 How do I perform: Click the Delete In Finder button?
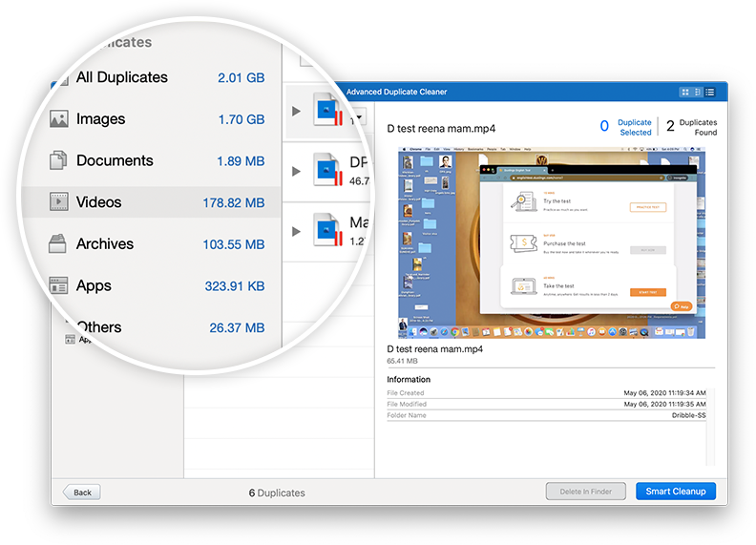(x=586, y=492)
